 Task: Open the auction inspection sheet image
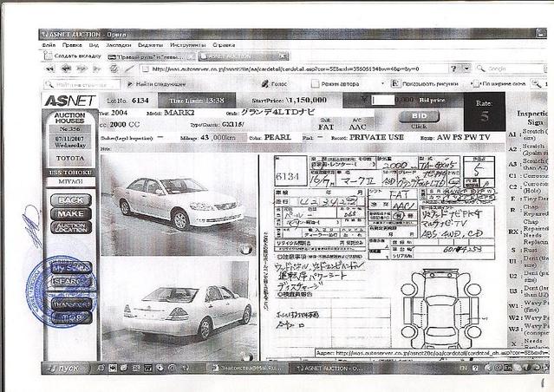[x=385, y=256]
